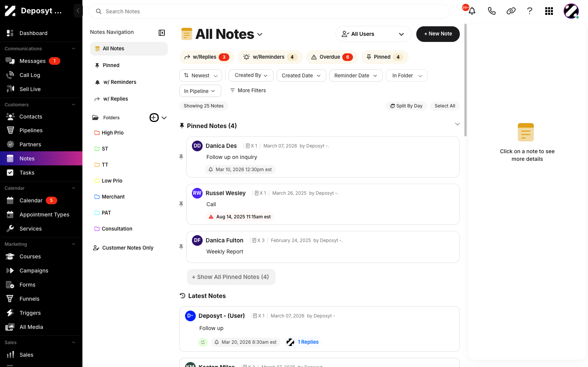Click the Select All button
Screen dimensions: 588x367
[x=445, y=106]
